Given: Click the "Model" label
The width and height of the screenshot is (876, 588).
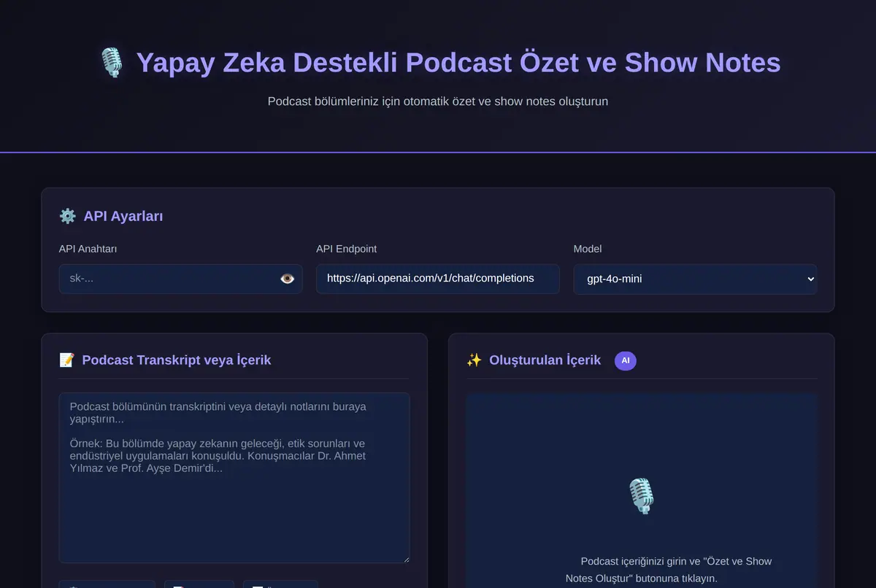Looking at the screenshot, I should (588, 249).
